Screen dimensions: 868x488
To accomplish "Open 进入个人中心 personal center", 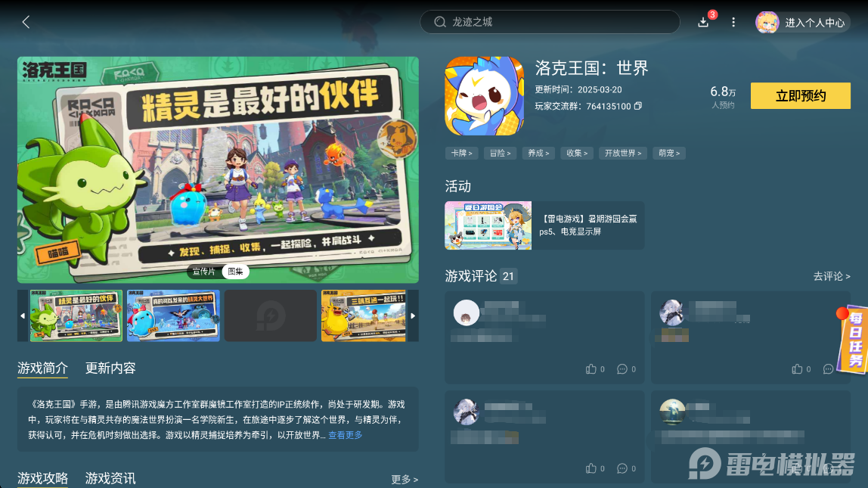I will [x=814, y=23].
